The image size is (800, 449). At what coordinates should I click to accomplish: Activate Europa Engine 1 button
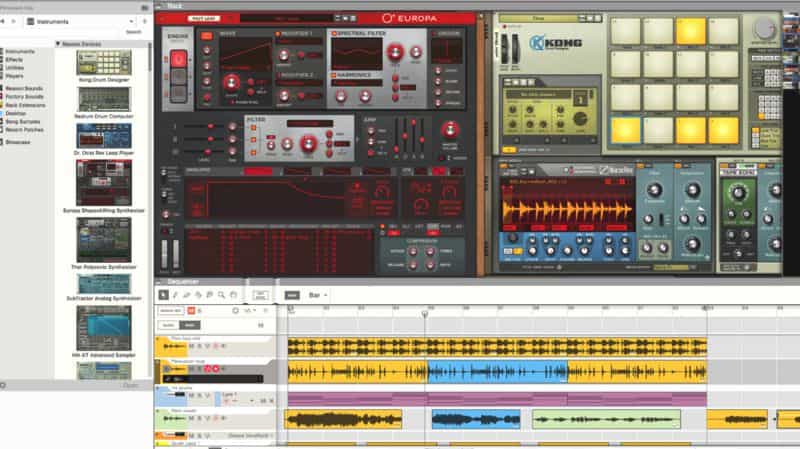coord(178,59)
